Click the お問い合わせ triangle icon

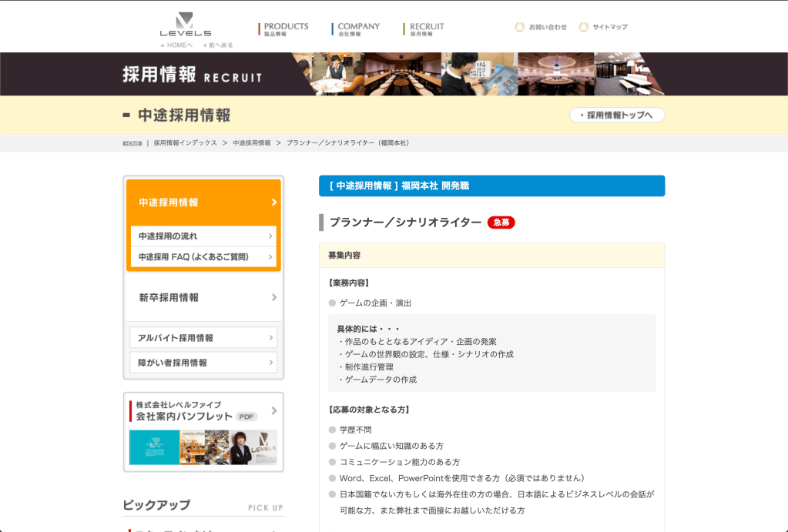pyautogui.click(x=520, y=27)
